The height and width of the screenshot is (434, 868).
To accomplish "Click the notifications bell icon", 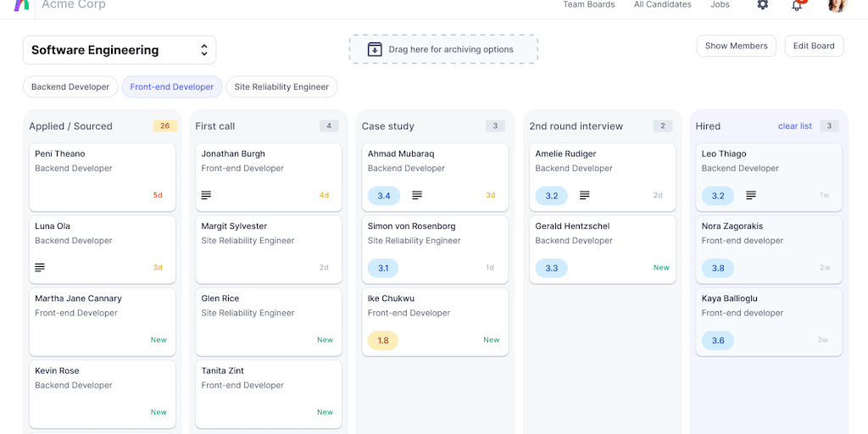I will click(x=797, y=5).
